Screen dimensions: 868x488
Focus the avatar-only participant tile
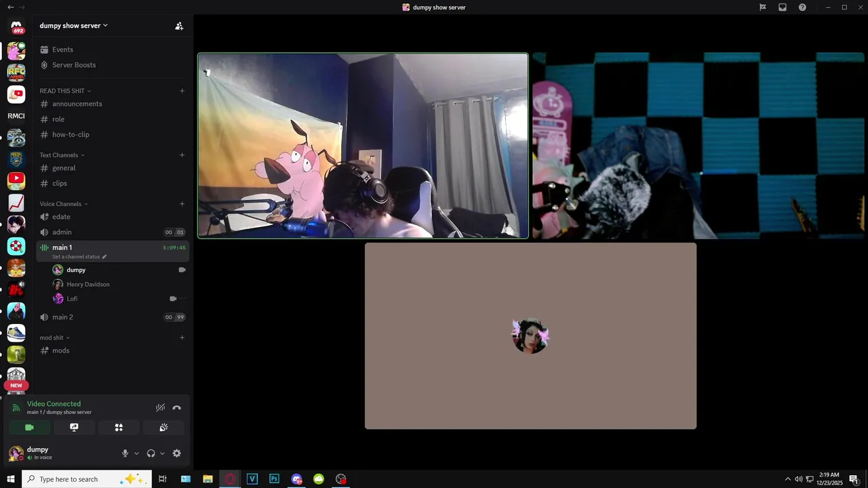click(530, 336)
